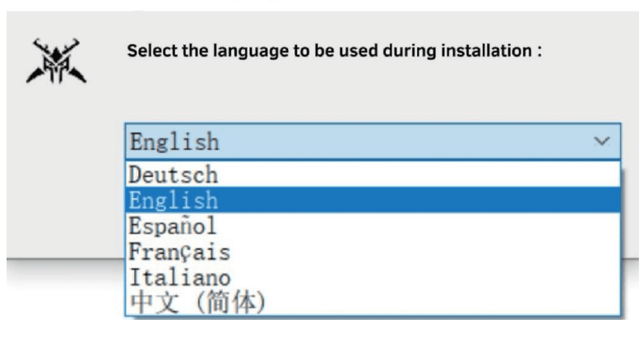Change language to French (Français)

coord(178,251)
